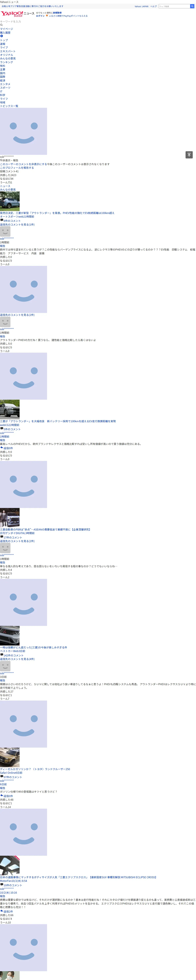Open the 科学 category tab
The image size is (196, 980).
3,95
